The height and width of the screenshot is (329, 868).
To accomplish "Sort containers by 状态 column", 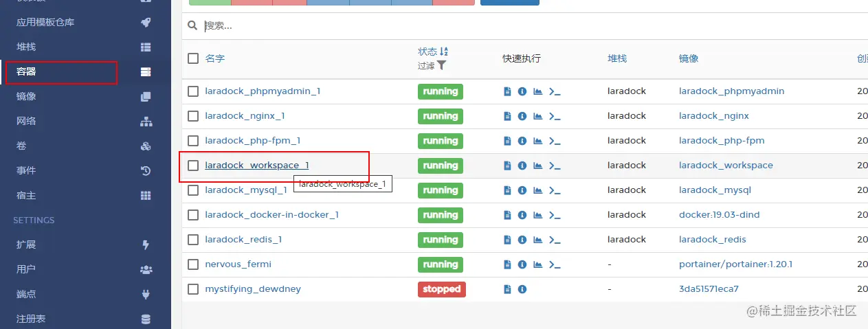I will pyautogui.click(x=432, y=52).
